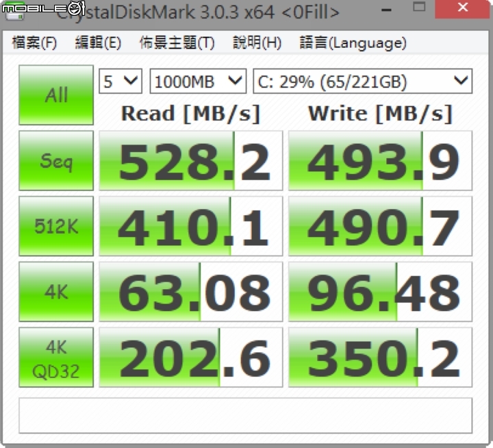Maximize the CrystalDiskMark window

pos(419,7)
